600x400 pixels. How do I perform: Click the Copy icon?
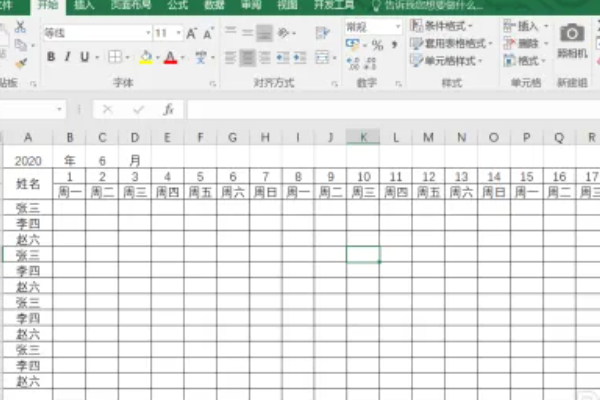(x=21, y=45)
